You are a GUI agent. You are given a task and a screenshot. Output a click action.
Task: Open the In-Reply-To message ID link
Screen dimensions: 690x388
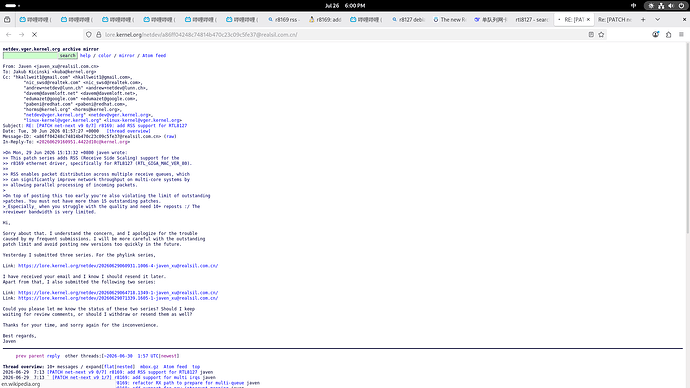pos(83,142)
